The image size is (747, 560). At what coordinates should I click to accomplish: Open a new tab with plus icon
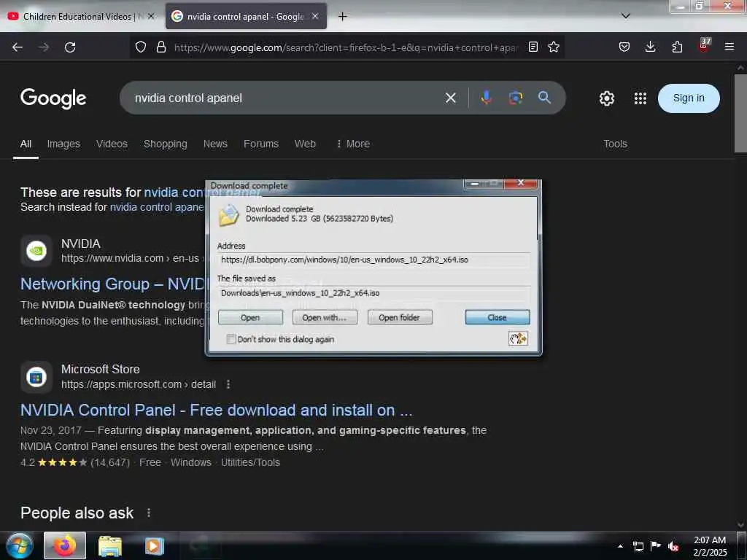click(x=342, y=17)
